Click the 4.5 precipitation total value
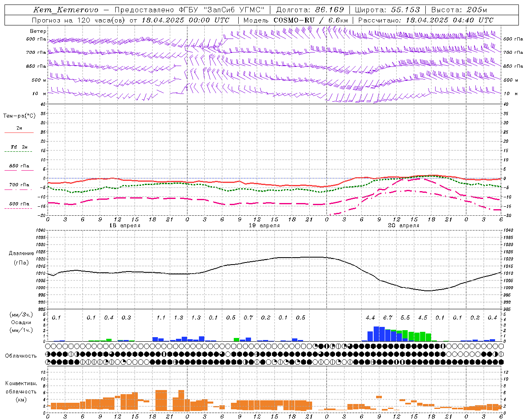 [423, 318]
